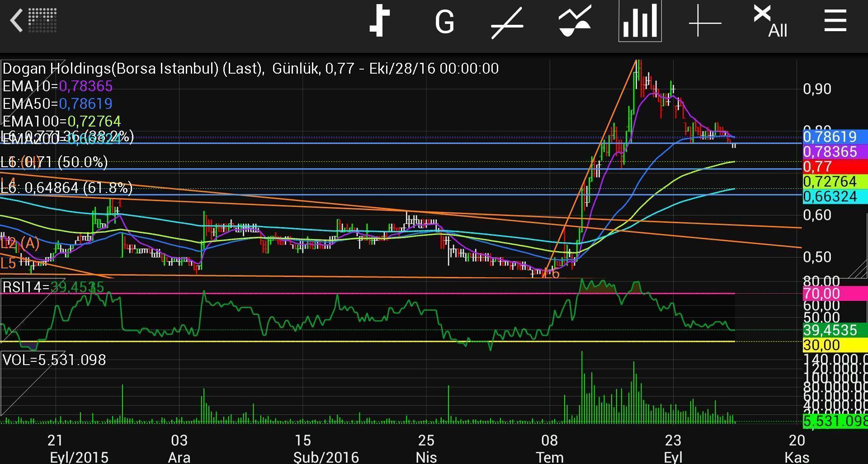Viewport: 868px width, 464px height.
Task: Toggle the volume bars chart icon
Action: click(640, 21)
